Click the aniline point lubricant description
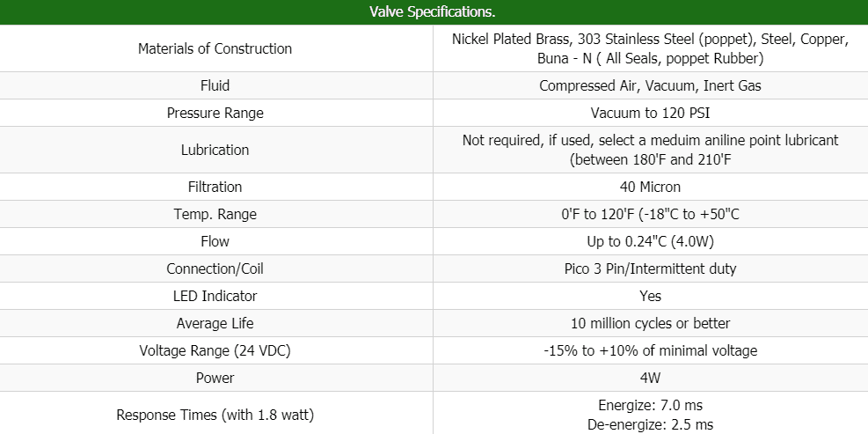 [650, 150]
